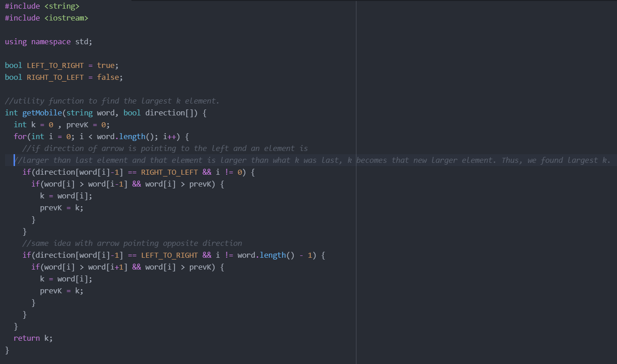Image resolution: width=617 pixels, height=364 pixels.
Task: Click 'RIGHT_TO_LEFT' in its bool declaration
Action: click(x=55, y=78)
